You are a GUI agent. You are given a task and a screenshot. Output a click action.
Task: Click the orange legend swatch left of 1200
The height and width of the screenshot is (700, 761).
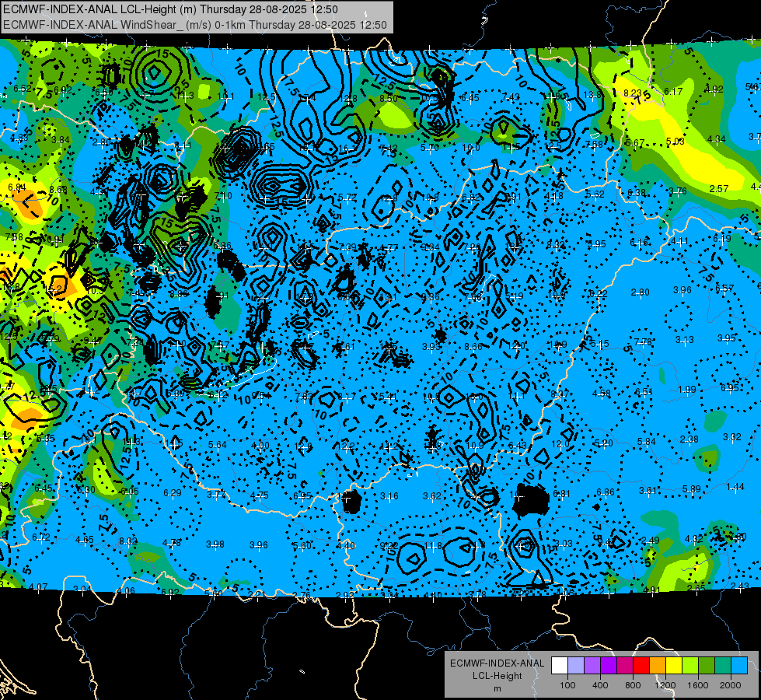[x=658, y=666]
